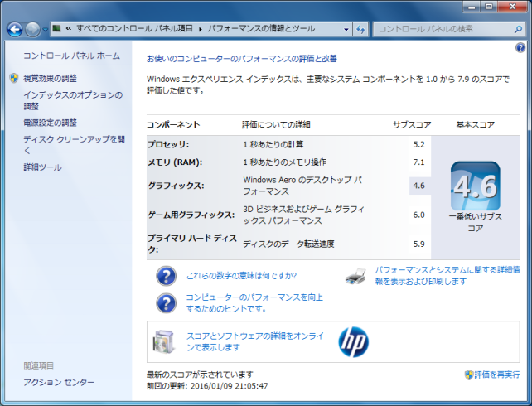
Task: Click the ディスクのデータ転送速度 description
Action: 288,244
